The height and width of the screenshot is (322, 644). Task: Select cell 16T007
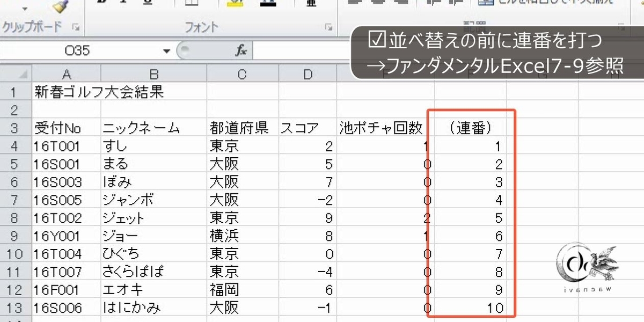(67, 272)
